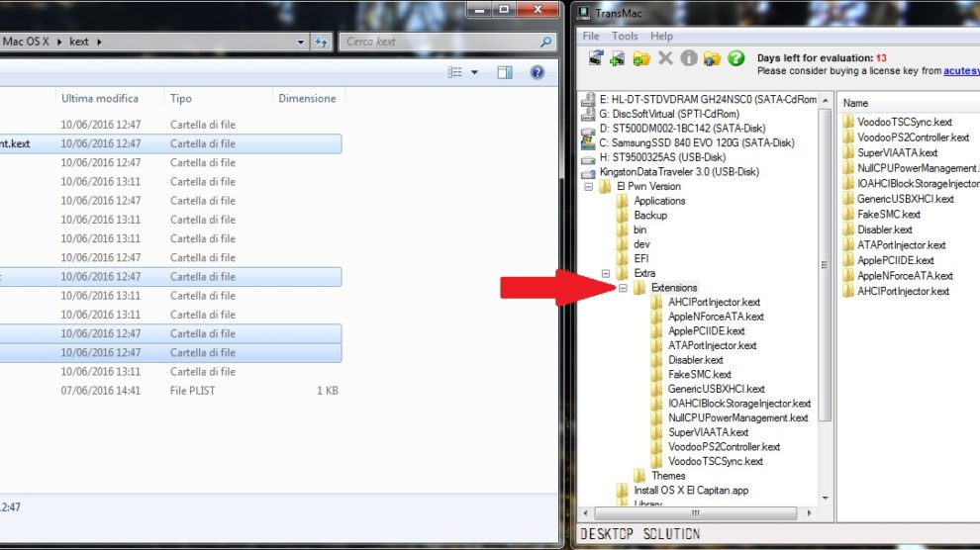Select NullCPUPowerManagement.kext in the tree
The width and height of the screenshot is (980, 550).
(738, 418)
